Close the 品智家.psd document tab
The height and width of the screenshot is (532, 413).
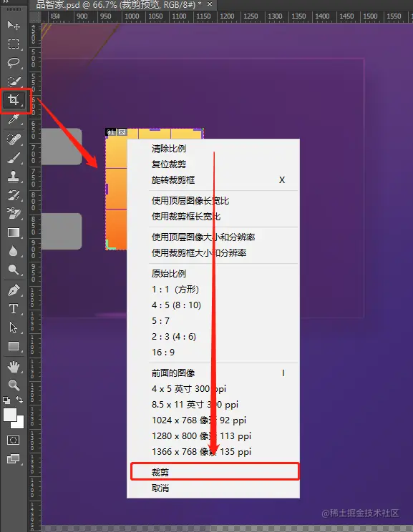210,4
